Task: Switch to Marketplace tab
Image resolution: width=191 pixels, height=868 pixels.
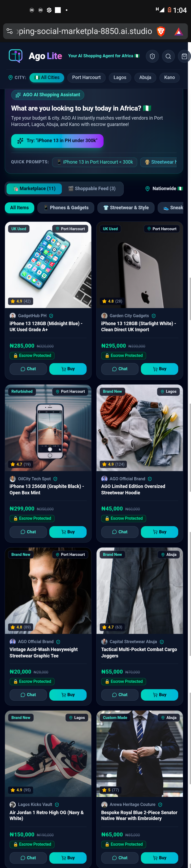Action: coord(34,189)
